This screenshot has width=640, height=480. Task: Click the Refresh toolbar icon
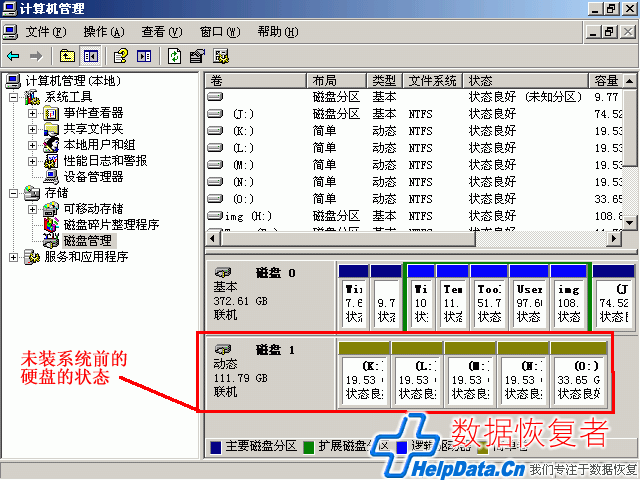tap(174, 56)
